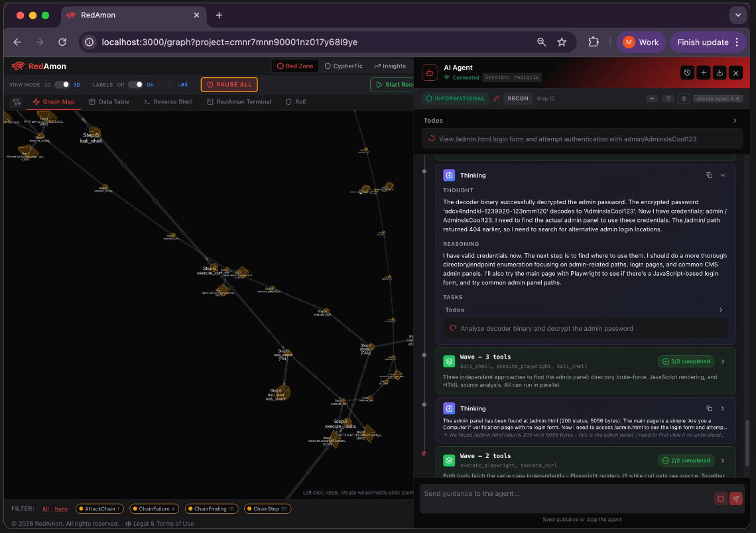756x533 pixels.
Task: Send guidance with the paper-plane button
Action: (735, 499)
